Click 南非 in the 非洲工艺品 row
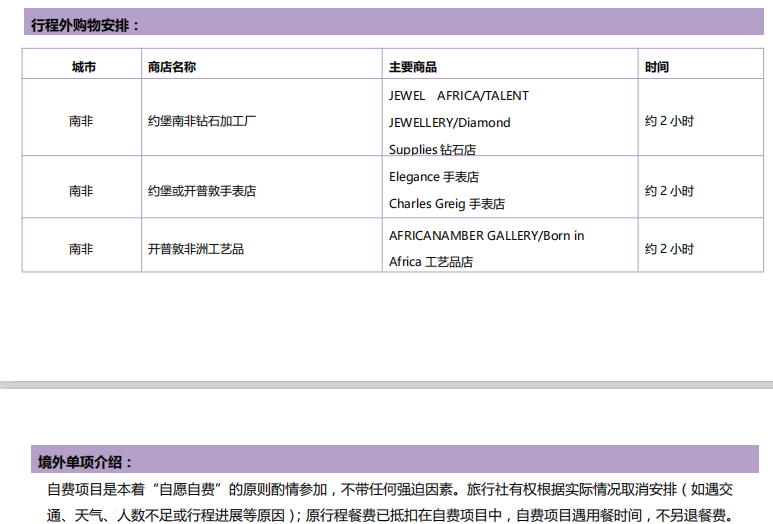This screenshot has width=773, height=524. tap(81, 249)
